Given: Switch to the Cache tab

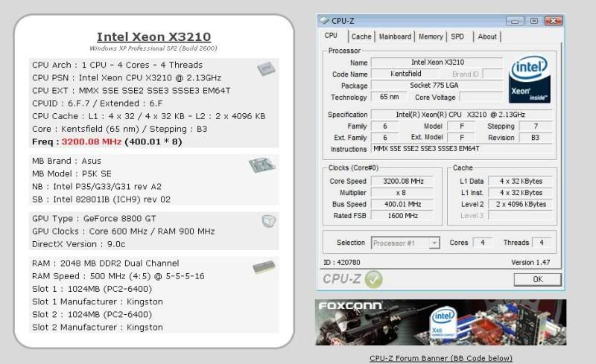Looking at the screenshot, I should coord(361,36).
